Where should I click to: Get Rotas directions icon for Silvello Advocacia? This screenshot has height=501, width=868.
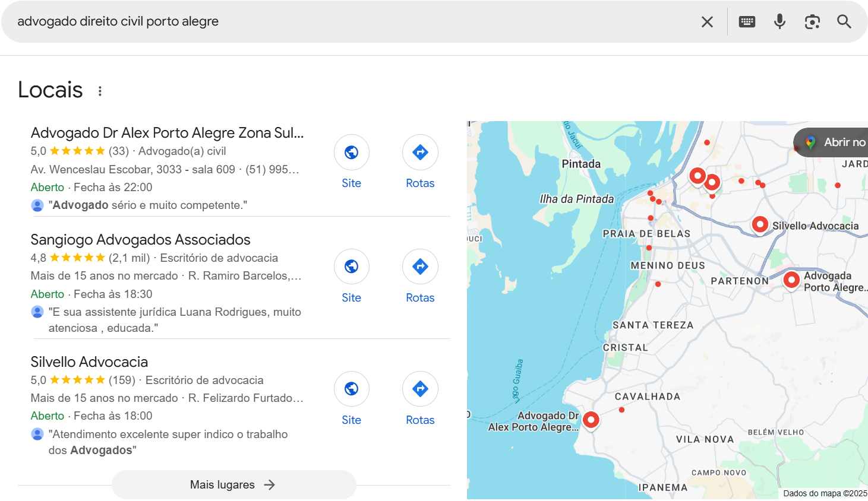tap(420, 389)
